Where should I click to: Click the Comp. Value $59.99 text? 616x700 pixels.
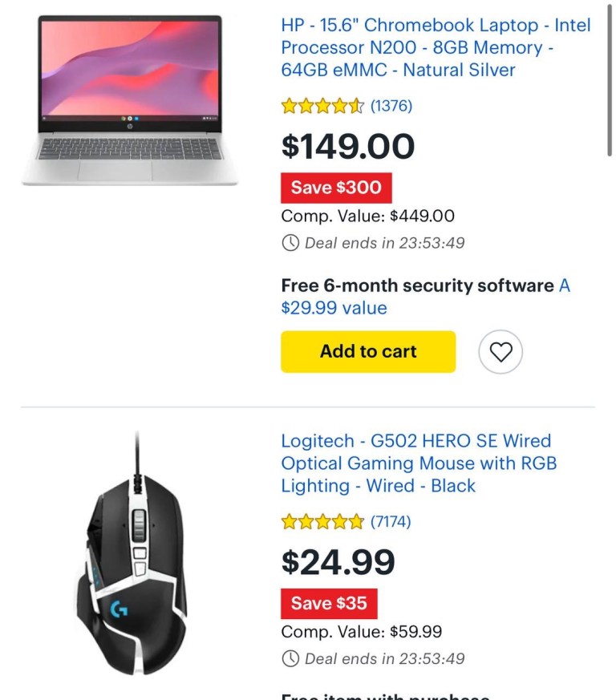(x=361, y=632)
